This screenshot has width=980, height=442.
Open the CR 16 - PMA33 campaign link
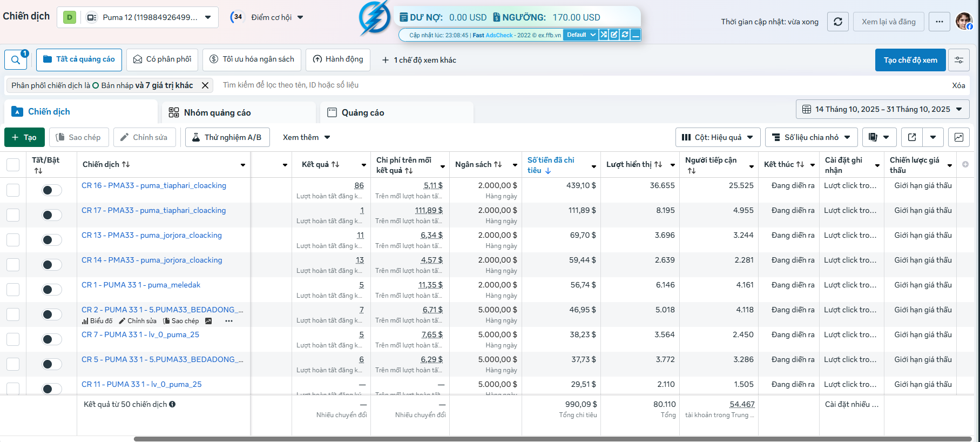tap(154, 185)
